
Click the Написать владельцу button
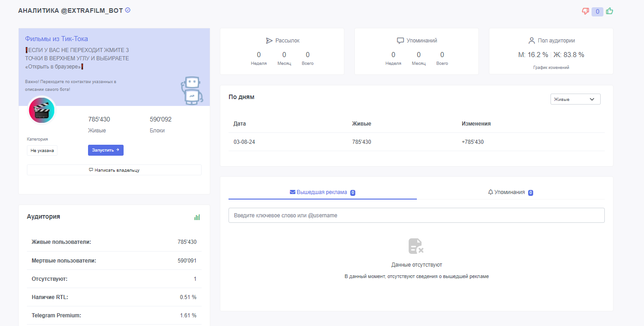pyautogui.click(x=114, y=170)
